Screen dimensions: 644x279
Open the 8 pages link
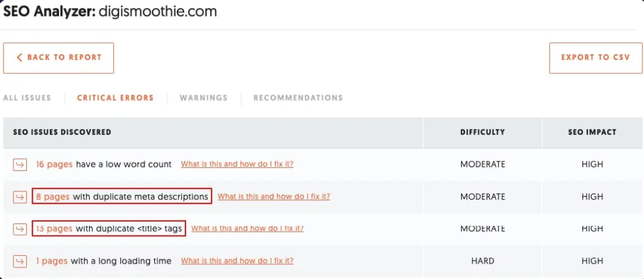pyautogui.click(x=52, y=197)
